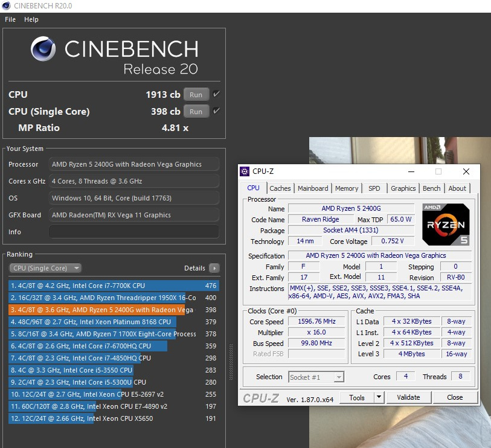Viewport: 491px width, 448px height.
Task: Select ranking row Intel Xeon CPU X5650
Action: [114, 418]
